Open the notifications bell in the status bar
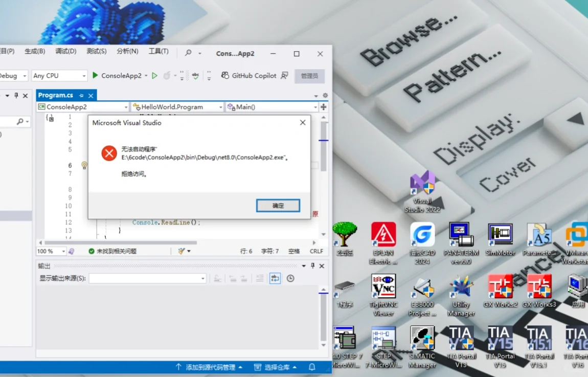 pos(311,367)
